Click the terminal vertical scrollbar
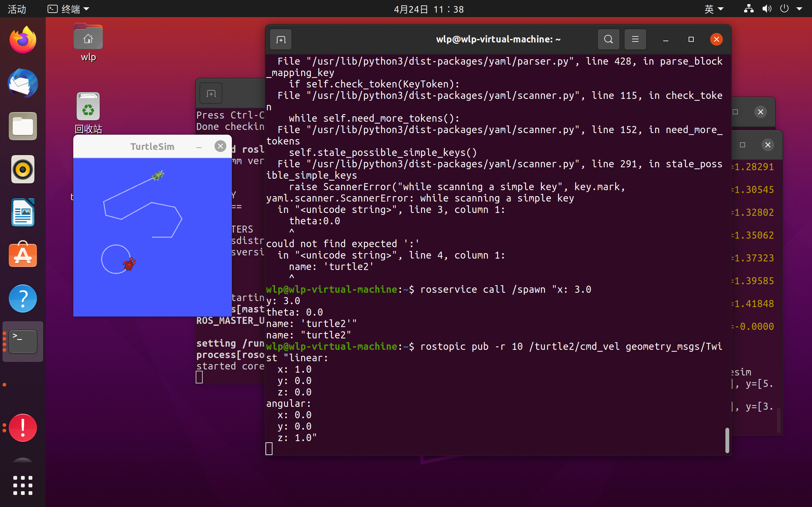This screenshot has height=507, width=812. (x=727, y=440)
